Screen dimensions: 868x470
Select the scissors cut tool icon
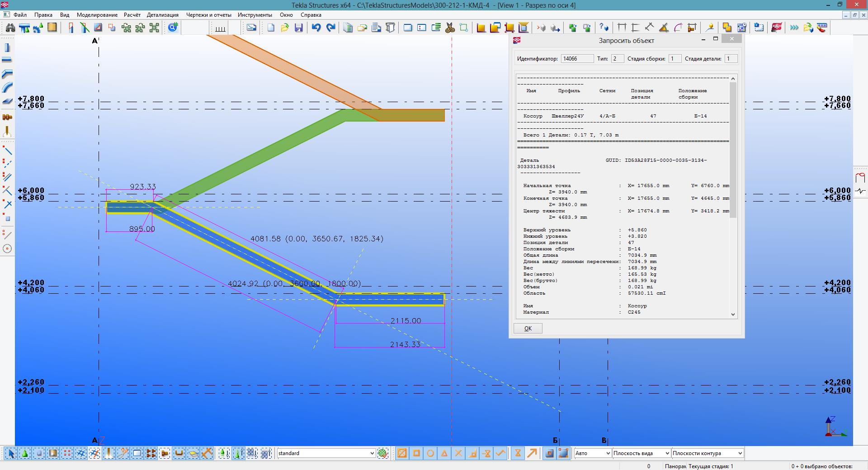(450, 28)
